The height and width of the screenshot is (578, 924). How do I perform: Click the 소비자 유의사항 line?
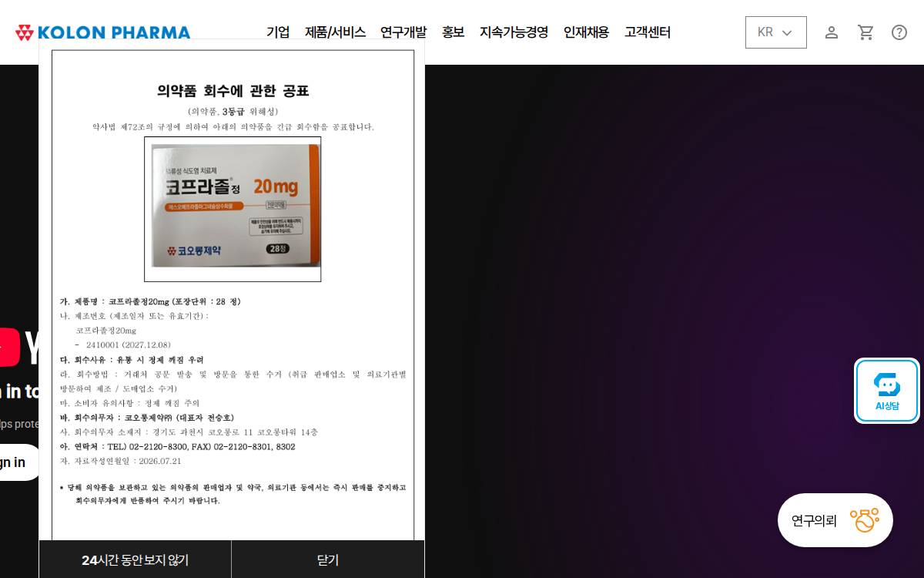click(x=129, y=403)
